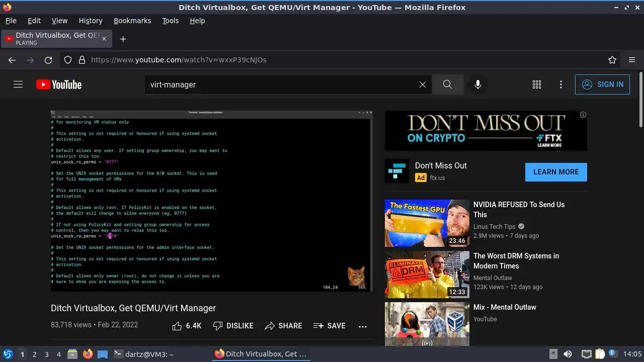644x362 pixels.
Task: Open the Help menu
Action: click(x=197, y=21)
